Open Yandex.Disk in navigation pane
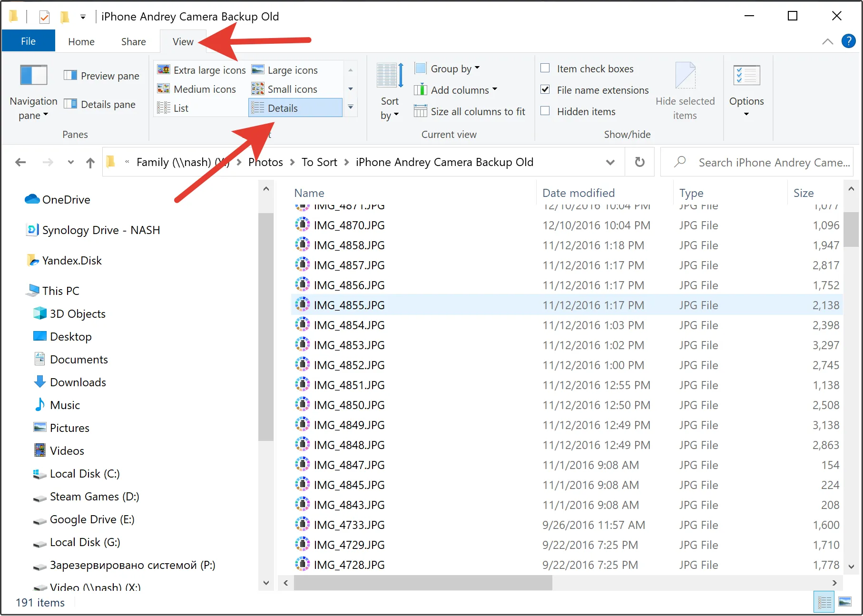Image resolution: width=863 pixels, height=616 pixels. tap(64, 260)
